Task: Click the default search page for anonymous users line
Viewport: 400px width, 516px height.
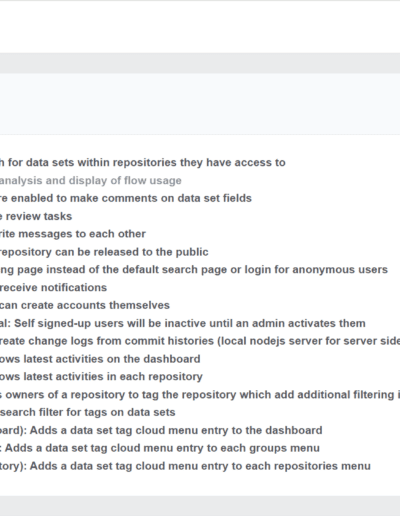Action: [194, 270]
